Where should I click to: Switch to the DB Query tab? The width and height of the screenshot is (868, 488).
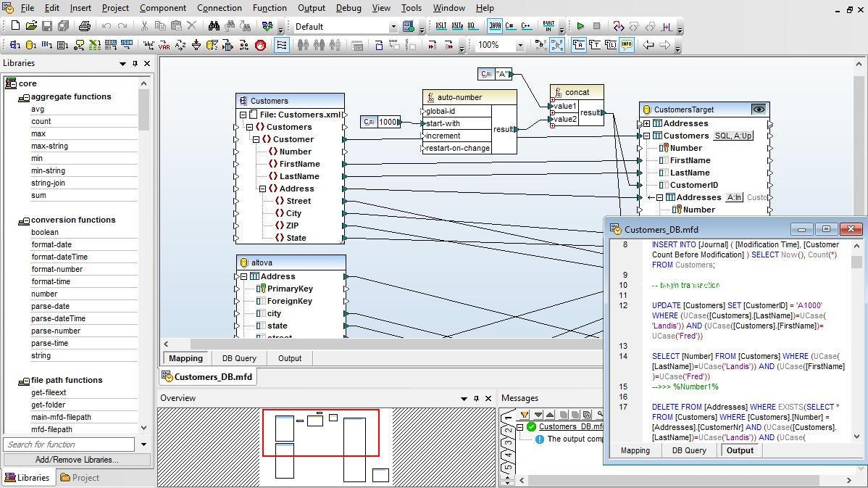coord(239,358)
